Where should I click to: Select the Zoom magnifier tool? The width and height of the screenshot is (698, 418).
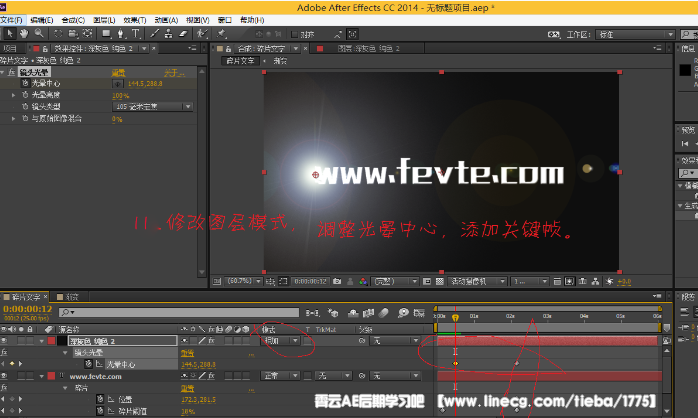(x=38, y=33)
